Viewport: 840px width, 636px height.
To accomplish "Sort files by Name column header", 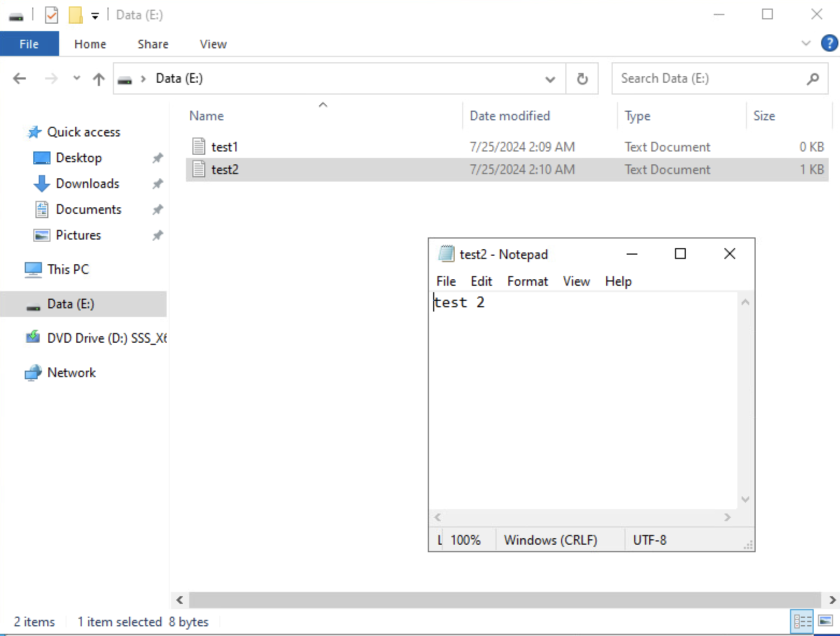I will click(206, 115).
